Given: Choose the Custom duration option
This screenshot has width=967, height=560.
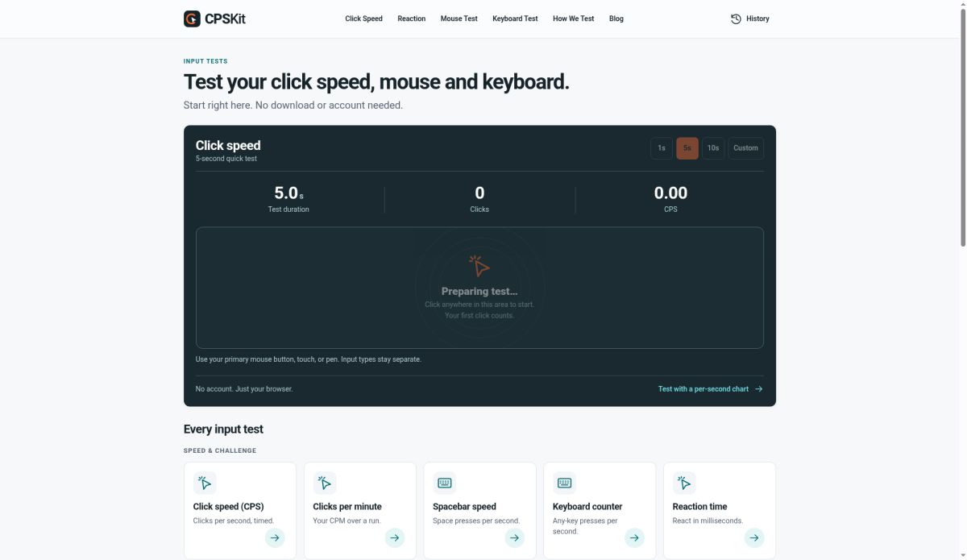Looking at the screenshot, I should coord(745,148).
